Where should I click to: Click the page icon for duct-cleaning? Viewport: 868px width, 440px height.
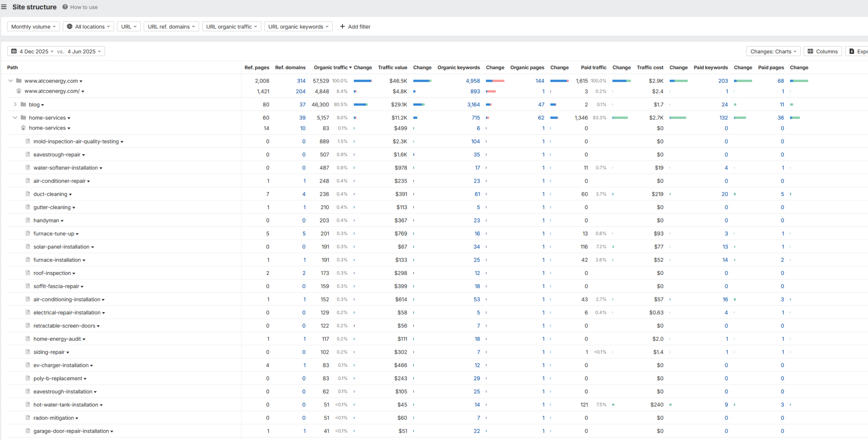click(x=28, y=194)
